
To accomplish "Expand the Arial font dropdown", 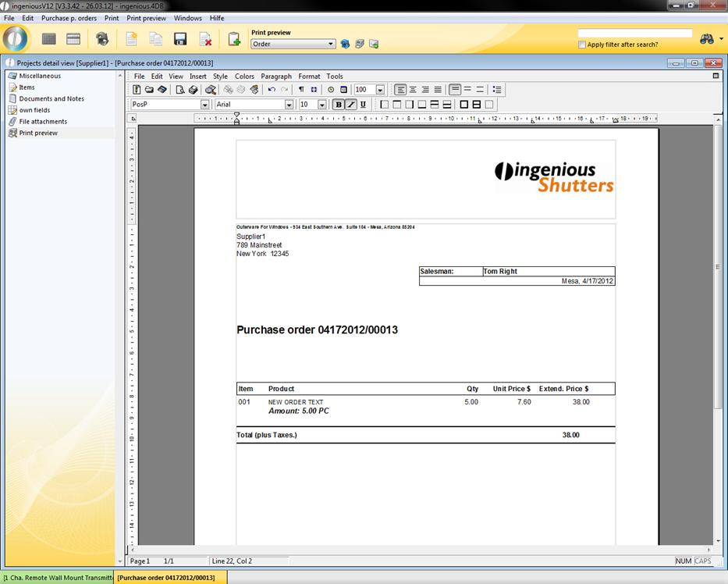I will tap(289, 105).
